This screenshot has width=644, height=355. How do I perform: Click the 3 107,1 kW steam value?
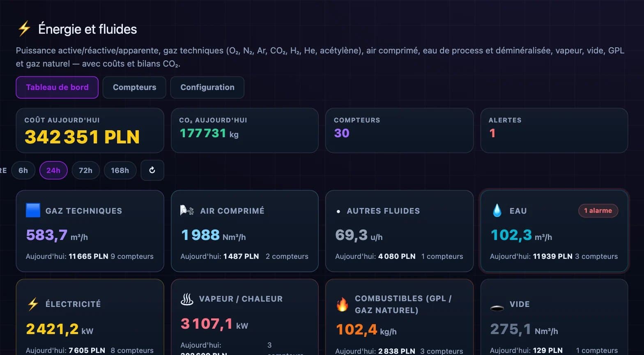click(214, 324)
